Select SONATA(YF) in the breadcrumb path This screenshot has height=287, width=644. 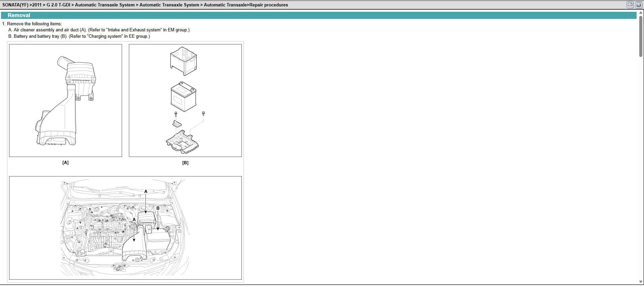15,5
